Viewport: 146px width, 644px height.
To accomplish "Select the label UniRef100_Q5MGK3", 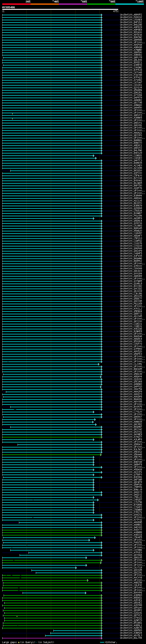I will click(x=131, y=445).
